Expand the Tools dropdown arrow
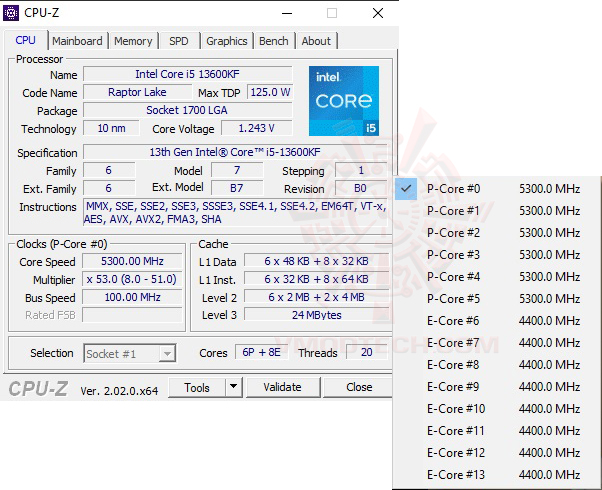This screenshot has width=602, height=490. coord(233,387)
